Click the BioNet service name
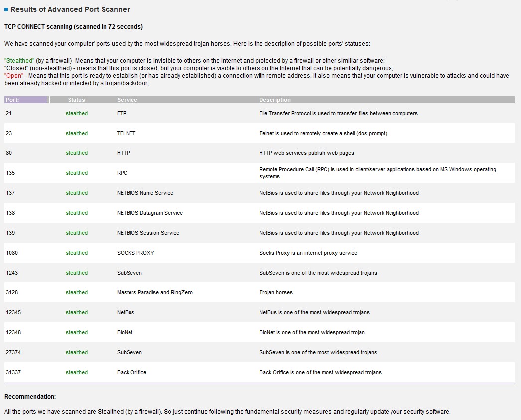The height and width of the screenshot is (420, 521). [125, 332]
